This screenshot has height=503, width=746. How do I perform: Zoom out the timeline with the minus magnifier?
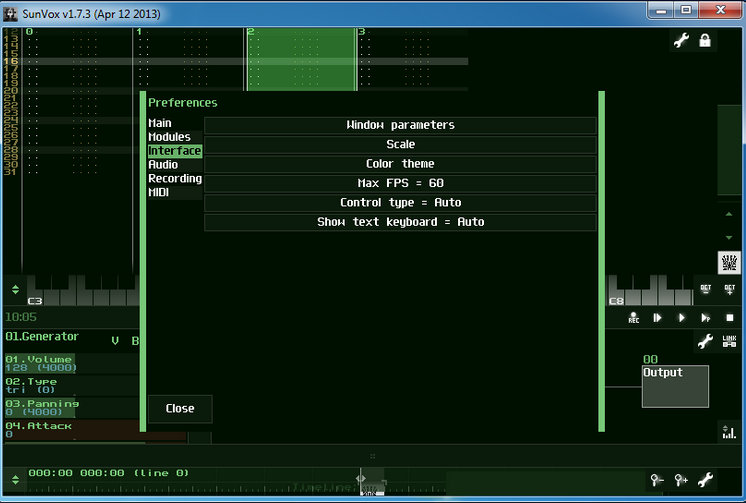click(x=657, y=480)
